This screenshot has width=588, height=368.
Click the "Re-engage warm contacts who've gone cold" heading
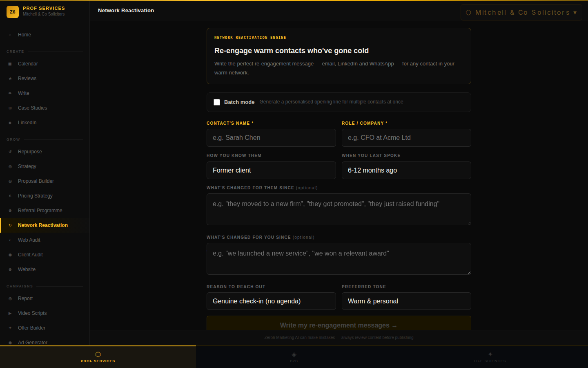click(x=292, y=51)
